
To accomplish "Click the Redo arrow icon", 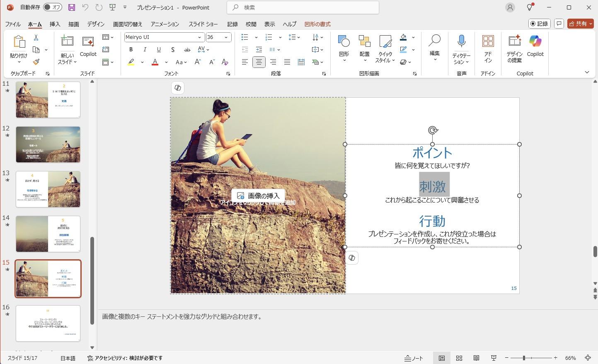I will tap(99, 7).
